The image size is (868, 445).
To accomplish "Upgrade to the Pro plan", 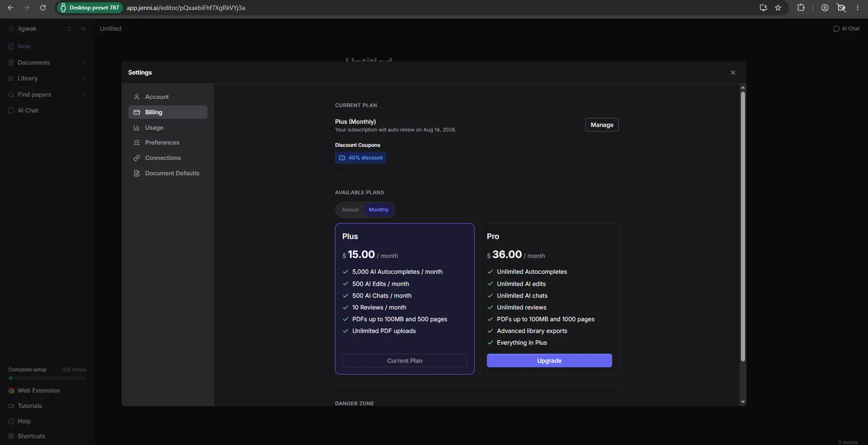I will coord(549,361).
